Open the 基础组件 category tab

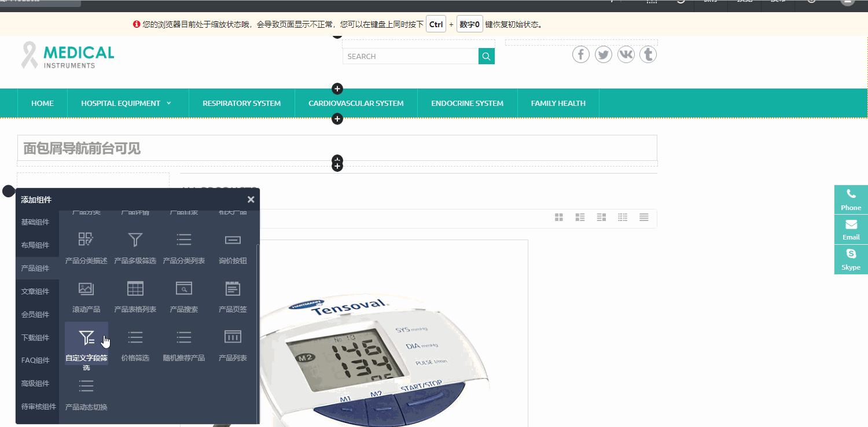click(35, 222)
